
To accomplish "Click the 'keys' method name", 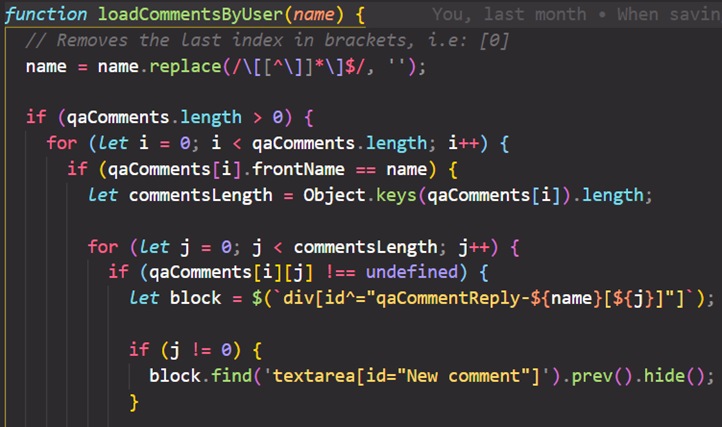I will 396,195.
